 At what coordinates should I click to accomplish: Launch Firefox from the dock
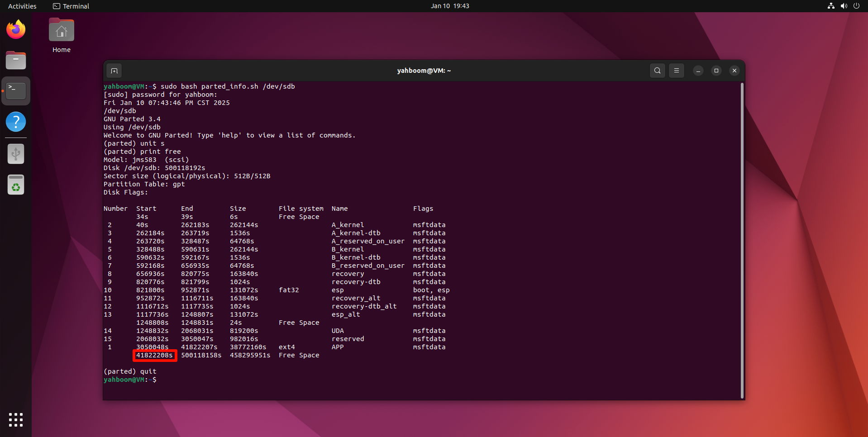click(16, 30)
